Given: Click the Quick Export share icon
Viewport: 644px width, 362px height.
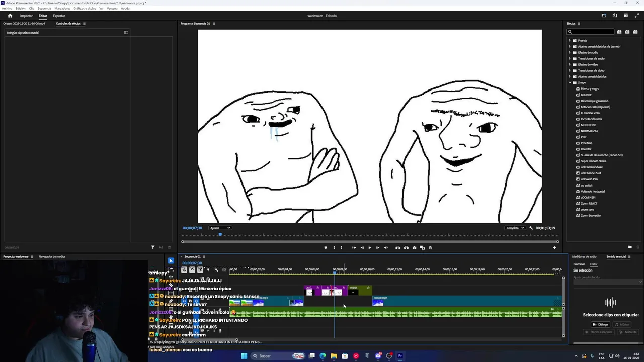Looking at the screenshot, I should 615,16.
